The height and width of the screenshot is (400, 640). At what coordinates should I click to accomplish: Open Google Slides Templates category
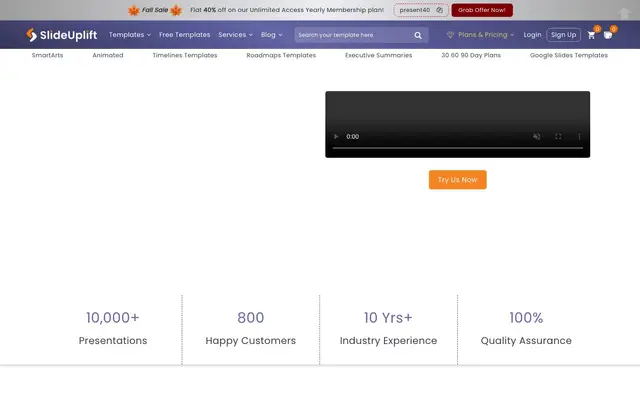(x=569, y=56)
